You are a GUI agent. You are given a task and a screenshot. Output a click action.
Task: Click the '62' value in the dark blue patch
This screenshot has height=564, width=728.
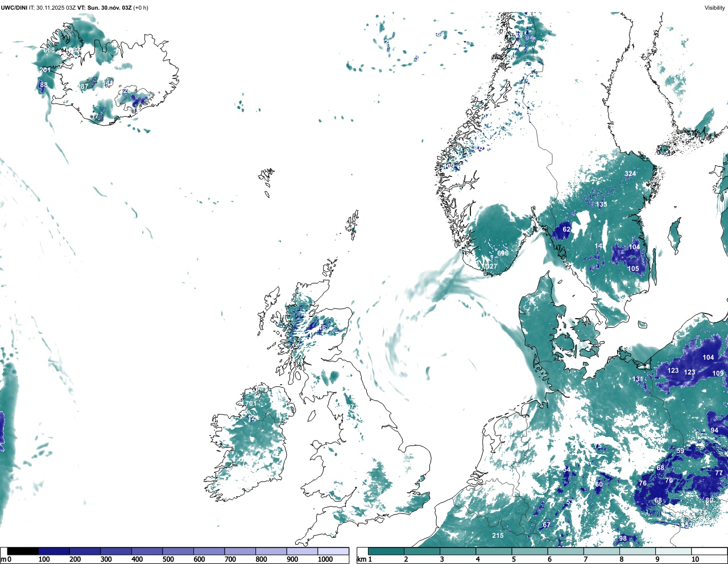pyautogui.click(x=566, y=229)
